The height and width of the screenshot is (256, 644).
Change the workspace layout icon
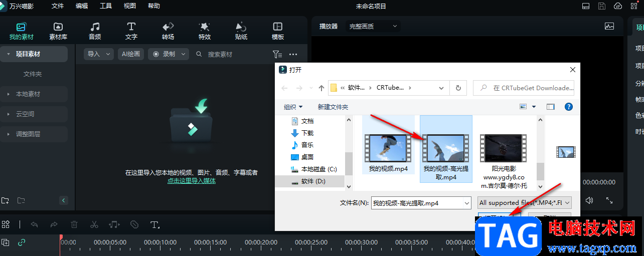click(x=585, y=6)
